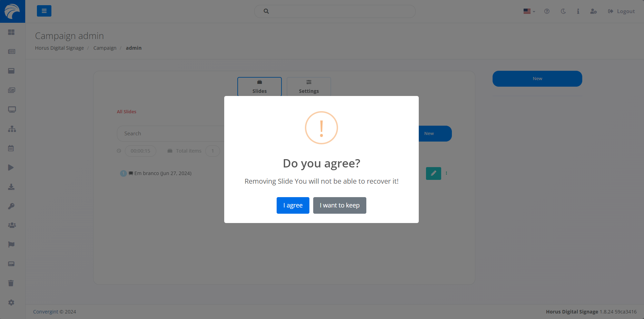Viewport: 644px width, 319px height.
Task: Open the dashboard icon in sidebar
Action: 11,32
